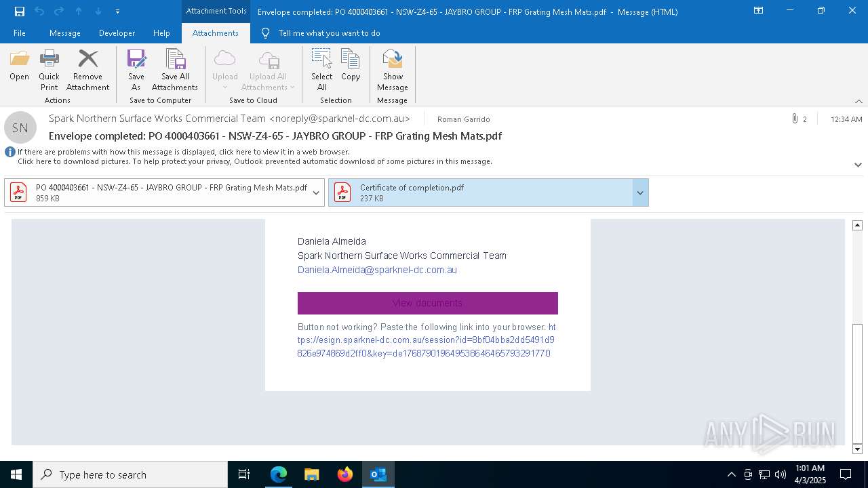Launch Firefox from taskbar
This screenshot has width=868, height=488.
tap(345, 474)
